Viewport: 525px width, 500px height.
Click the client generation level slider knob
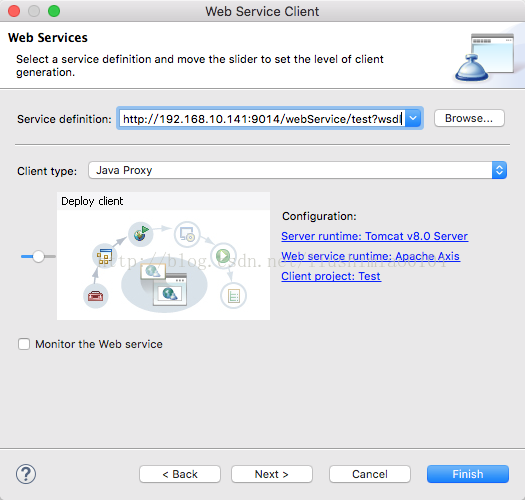click(39, 257)
